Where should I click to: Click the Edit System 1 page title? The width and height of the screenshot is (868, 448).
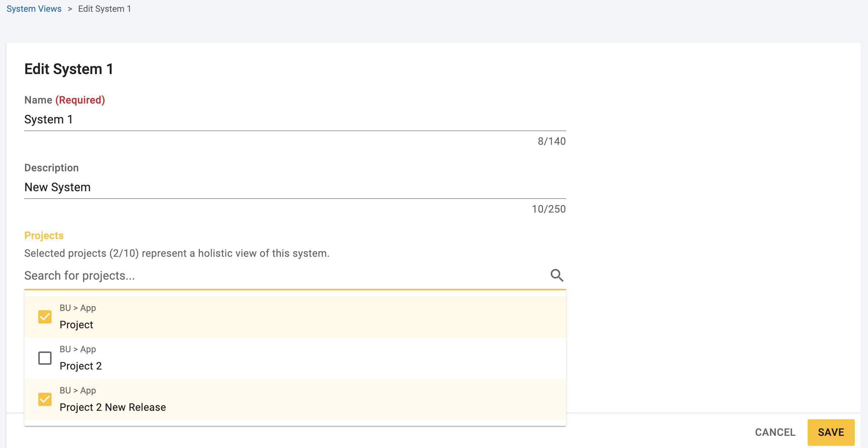[x=69, y=69]
